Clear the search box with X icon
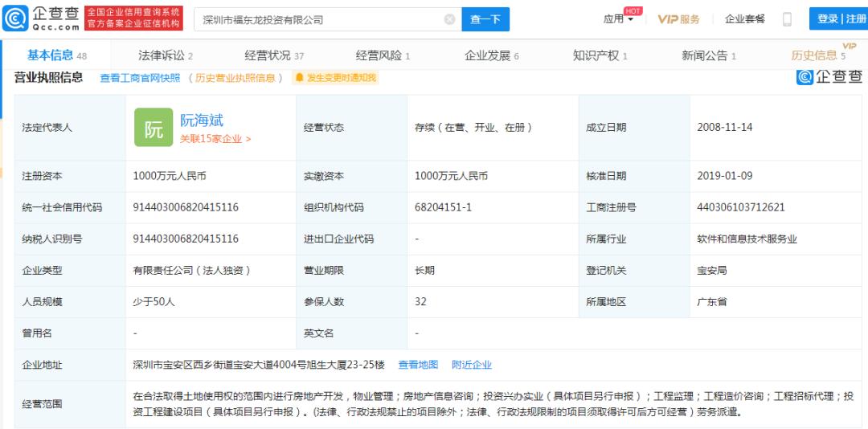The height and width of the screenshot is (429, 868). pos(449,19)
